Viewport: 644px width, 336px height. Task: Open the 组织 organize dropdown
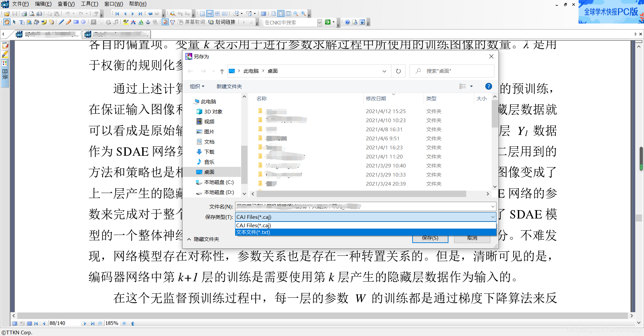tap(197, 86)
